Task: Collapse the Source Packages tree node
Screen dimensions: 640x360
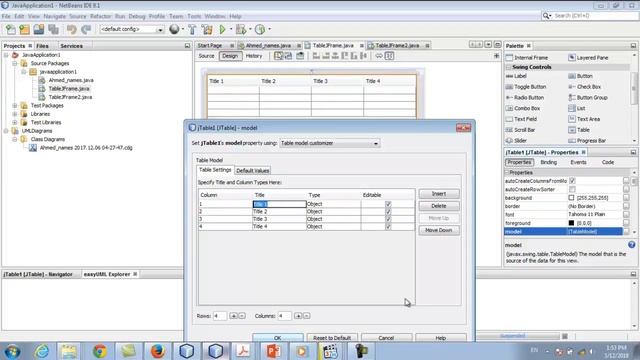Action: (x=15, y=64)
